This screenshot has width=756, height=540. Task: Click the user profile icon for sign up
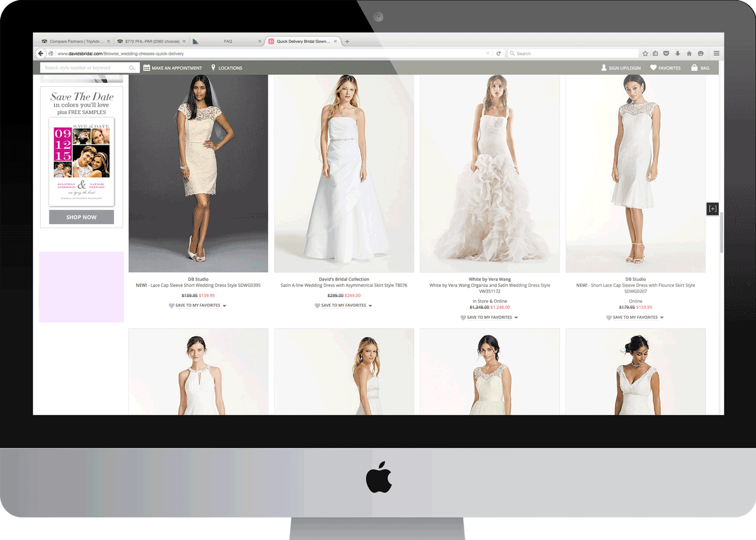(604, 68)
